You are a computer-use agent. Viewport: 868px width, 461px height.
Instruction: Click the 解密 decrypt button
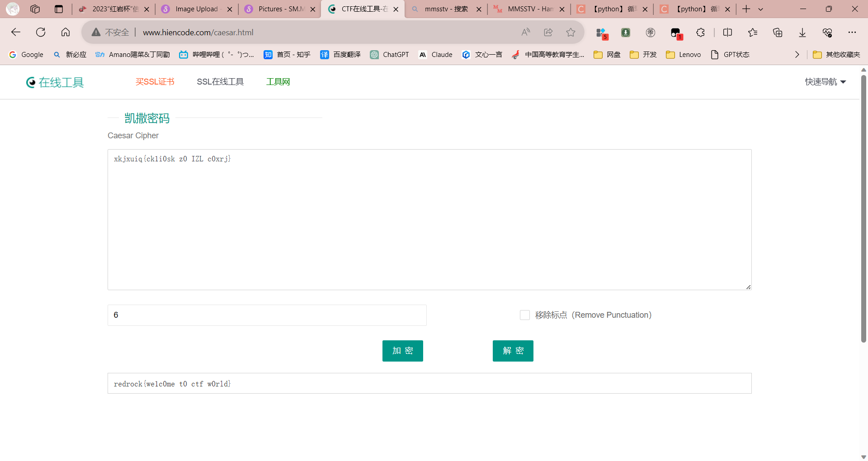[x=513, y=351]
